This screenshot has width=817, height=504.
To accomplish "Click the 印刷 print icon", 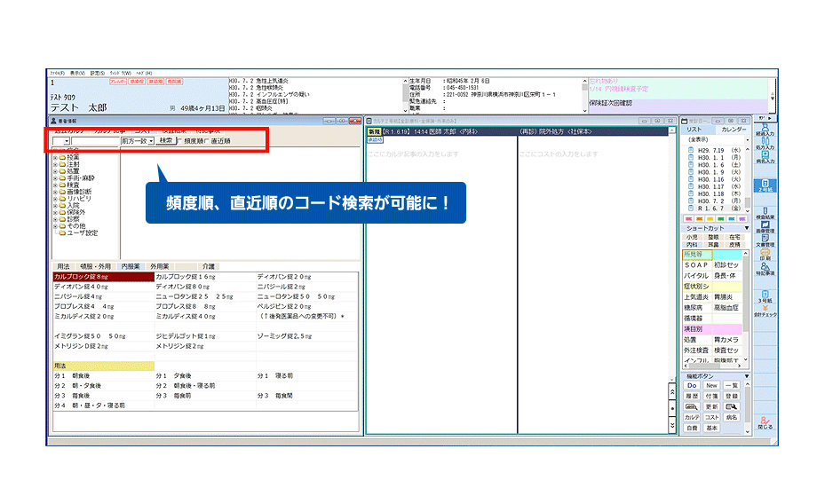I will [765, 254].
